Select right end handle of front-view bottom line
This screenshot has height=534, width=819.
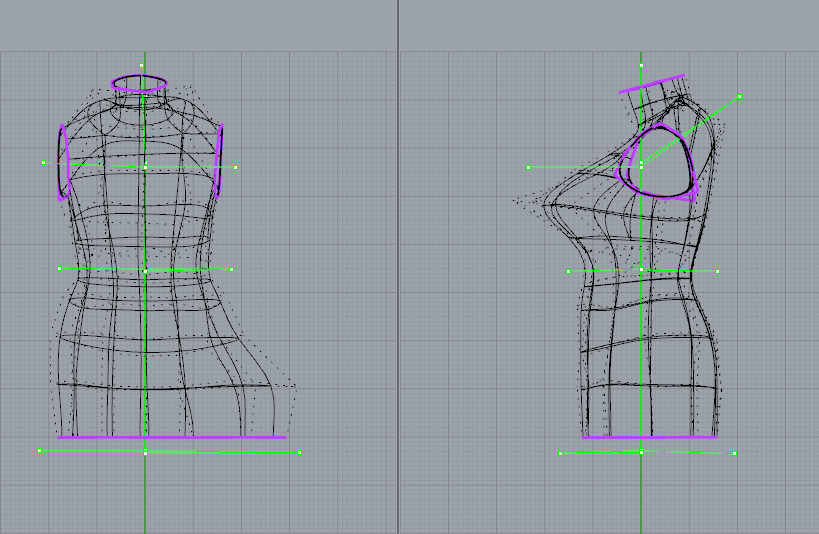click(x=299, y=452)
